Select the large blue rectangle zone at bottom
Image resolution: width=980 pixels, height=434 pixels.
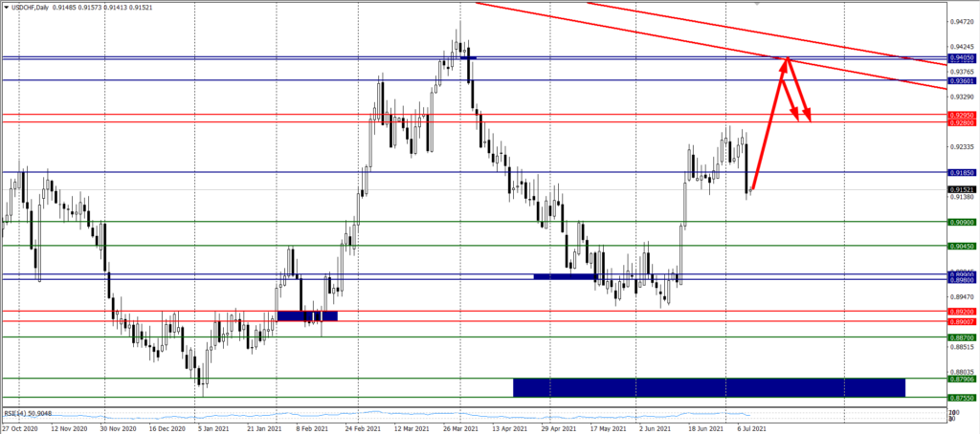pyautogui.click(x=708, y=387)
